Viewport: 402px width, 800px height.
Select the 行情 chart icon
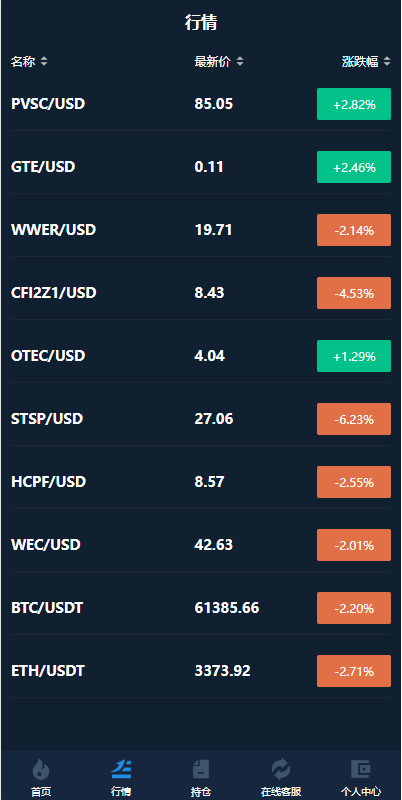(121, 769)
